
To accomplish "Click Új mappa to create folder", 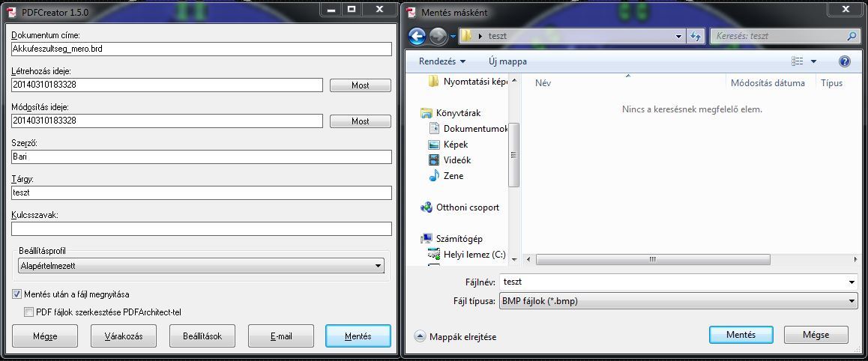I will point(507,61).
